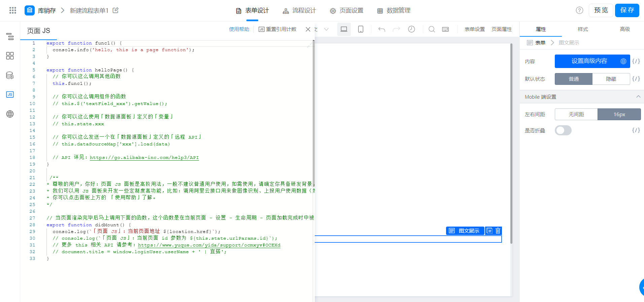
Task: Open the component library icon in sidebar
Action: [10, 56]
